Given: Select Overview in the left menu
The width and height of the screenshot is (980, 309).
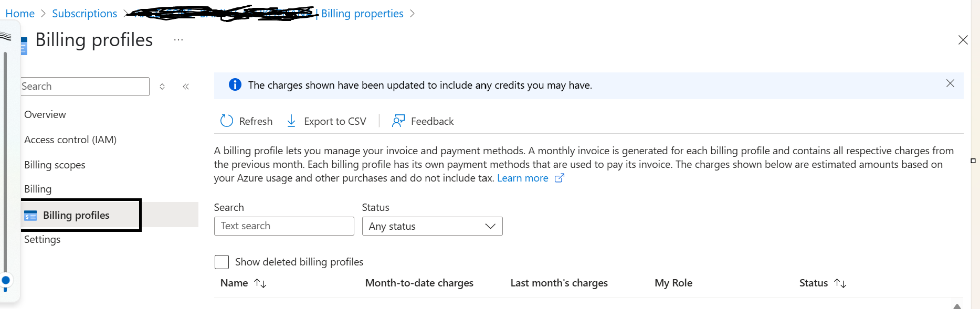Looking at the screenshot, I should 45,114.
